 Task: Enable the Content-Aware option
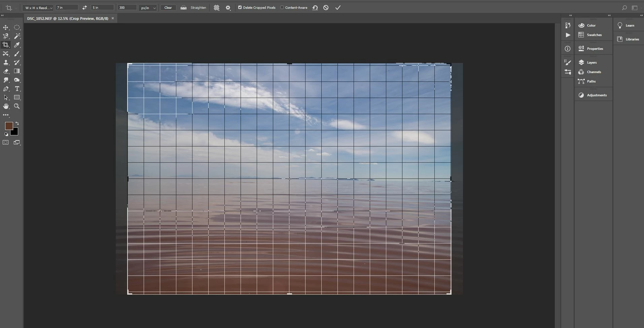282,7
